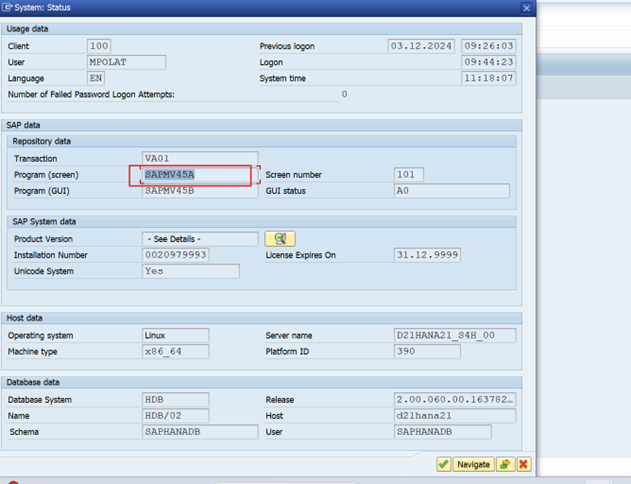Confirm with the green checkmark button
631x484 pixels.
(x=443, y=464)
